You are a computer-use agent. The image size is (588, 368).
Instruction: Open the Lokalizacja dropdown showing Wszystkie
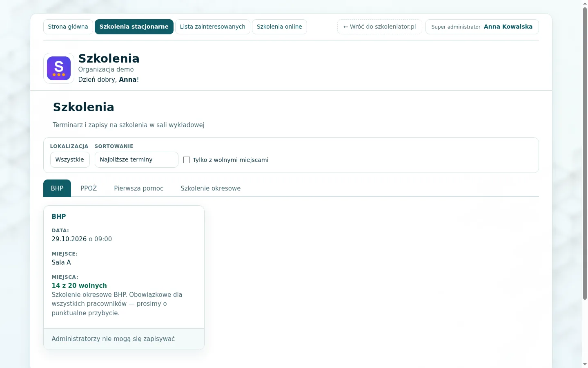[70, 159]
